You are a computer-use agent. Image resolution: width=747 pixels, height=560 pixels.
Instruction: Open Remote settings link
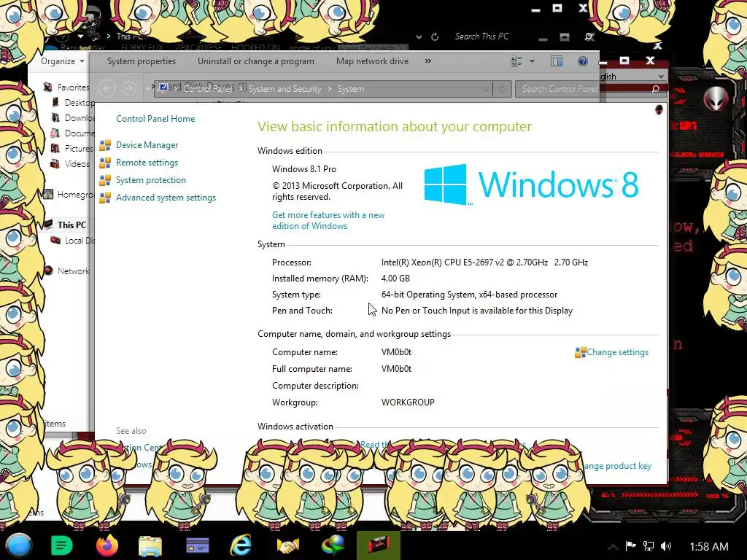(x=147, y=163)
